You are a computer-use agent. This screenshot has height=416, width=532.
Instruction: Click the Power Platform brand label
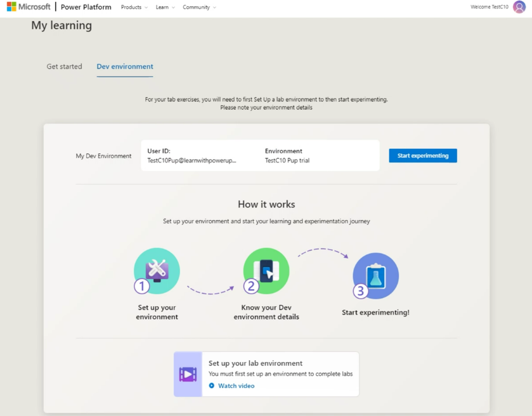coord(86,7)
